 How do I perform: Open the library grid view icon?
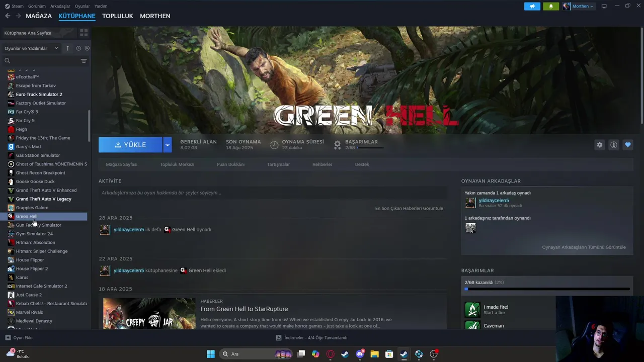tap(84, 33)
